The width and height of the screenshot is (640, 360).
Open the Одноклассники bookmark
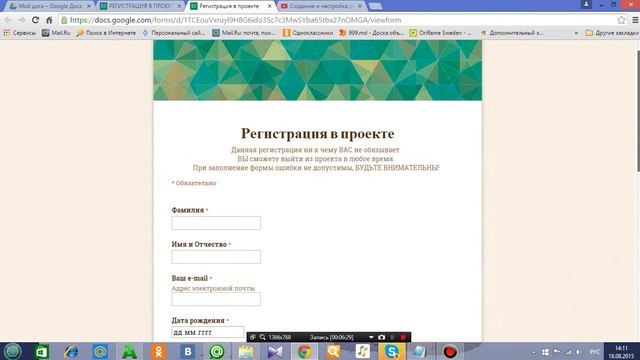(x=308, y=33)
